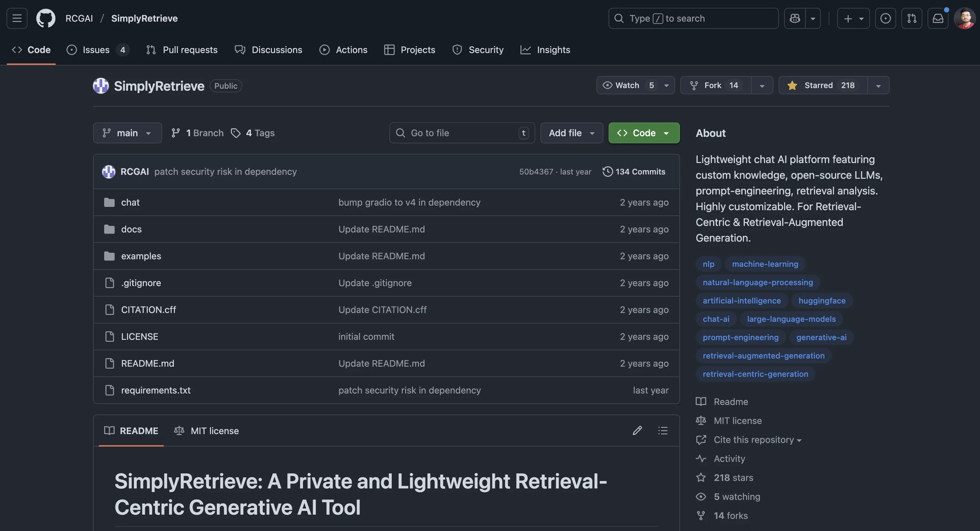
Task: Open the sidebar navigation hamburger icon
Action: tap(16, 18)
